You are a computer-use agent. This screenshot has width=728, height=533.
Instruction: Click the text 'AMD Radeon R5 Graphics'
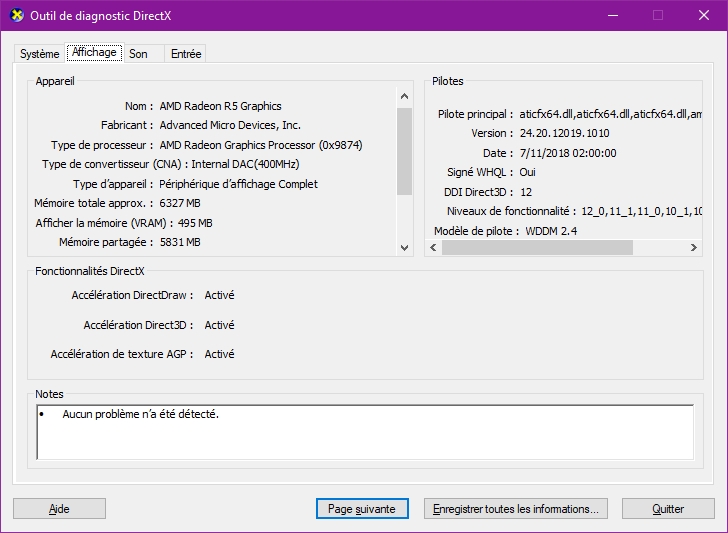[221, 106]
